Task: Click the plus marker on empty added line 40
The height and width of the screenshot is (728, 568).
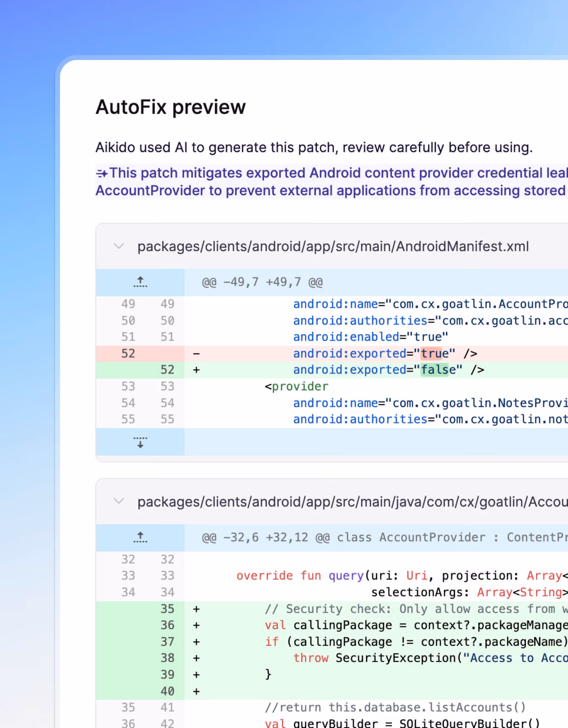Action: click(196, 691)
